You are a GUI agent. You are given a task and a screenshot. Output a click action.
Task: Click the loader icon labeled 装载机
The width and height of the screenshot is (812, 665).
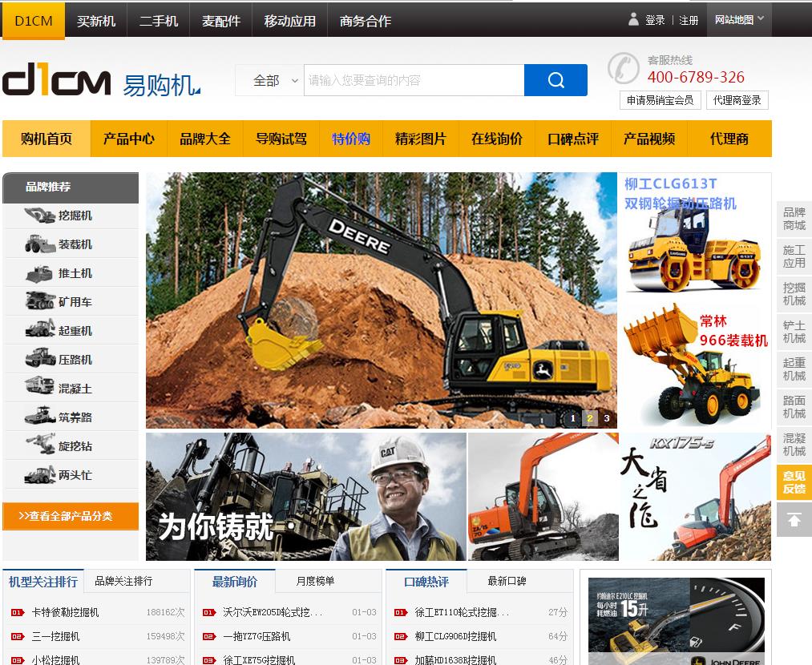[x=39, y=244]
